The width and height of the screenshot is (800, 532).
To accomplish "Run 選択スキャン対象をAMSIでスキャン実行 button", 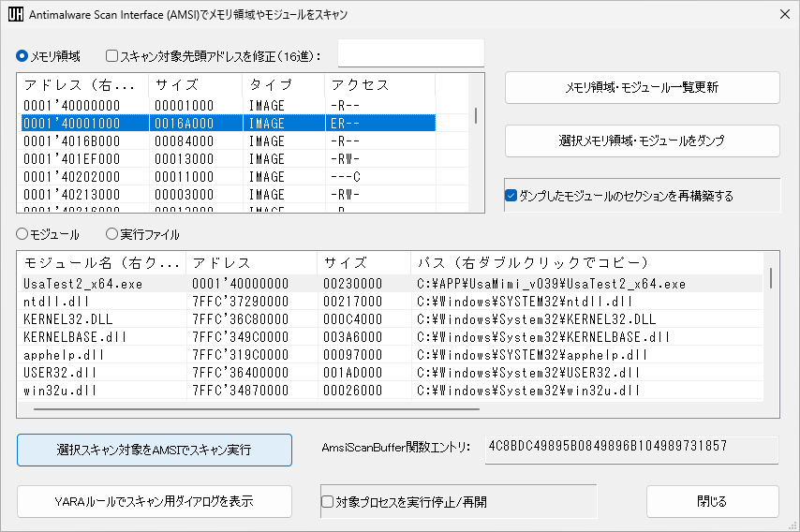I will click(155, 450).
